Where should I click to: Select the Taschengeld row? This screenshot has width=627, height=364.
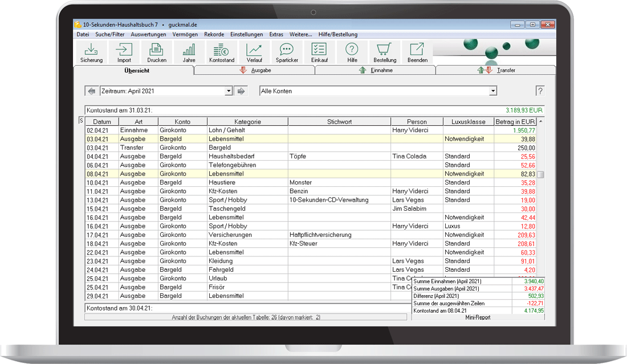pos(310,208)
